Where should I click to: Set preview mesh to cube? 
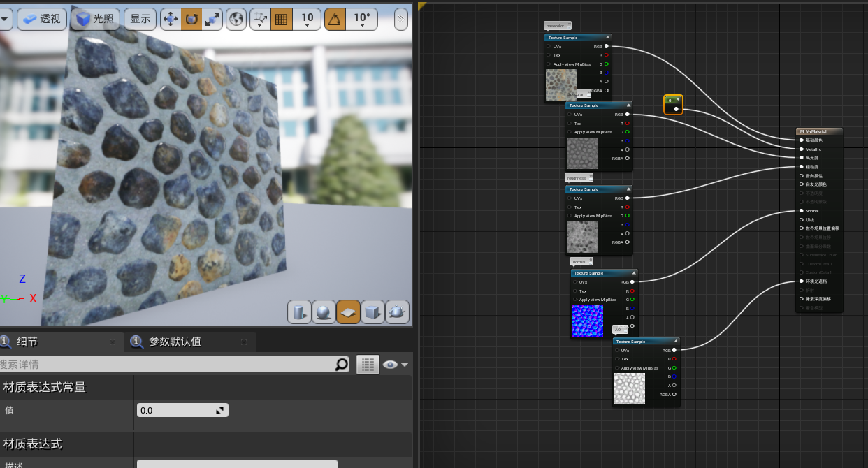point(372,312)
